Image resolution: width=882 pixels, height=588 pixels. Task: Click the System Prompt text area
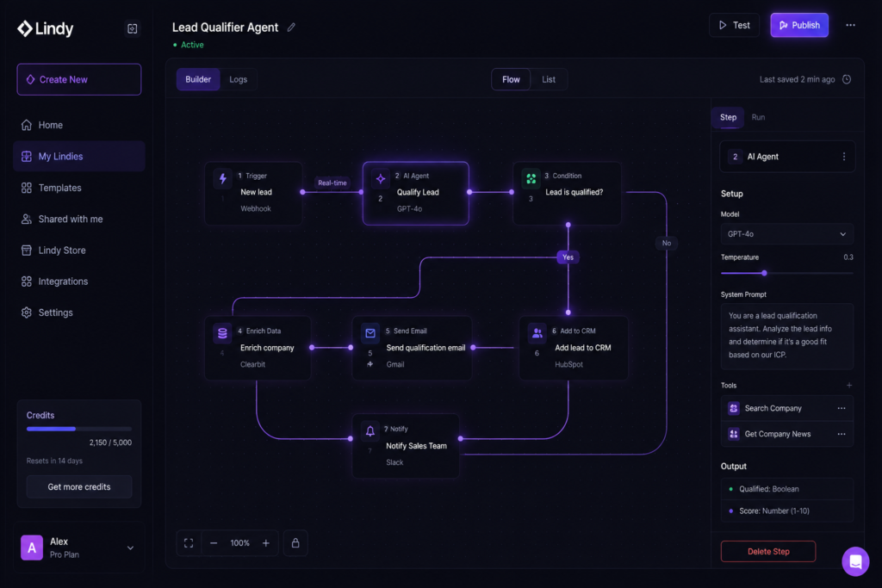[x=786, y=336]
